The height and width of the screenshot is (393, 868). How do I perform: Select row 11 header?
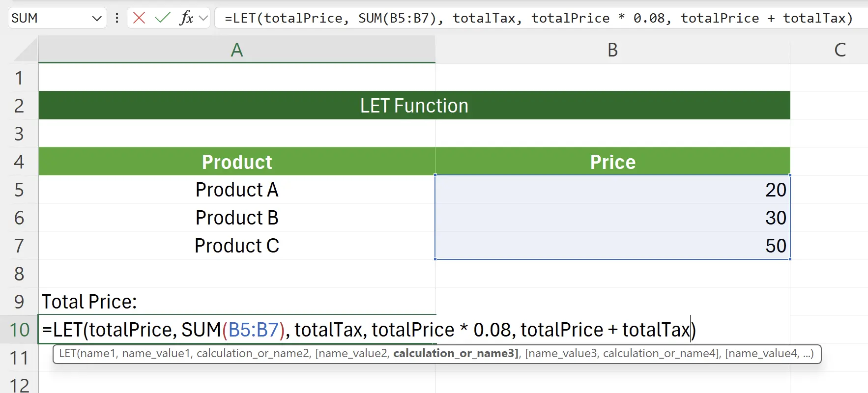click(19, 358)
